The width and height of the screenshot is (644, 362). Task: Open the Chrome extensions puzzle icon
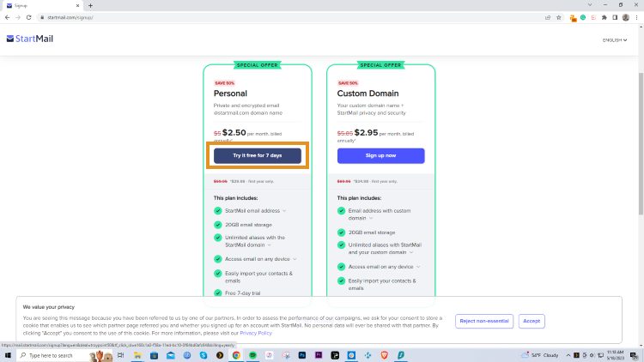click(x=605, y=17)
